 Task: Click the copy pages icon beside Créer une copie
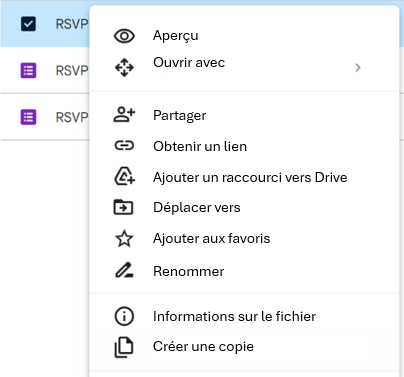tap(124, 347)
